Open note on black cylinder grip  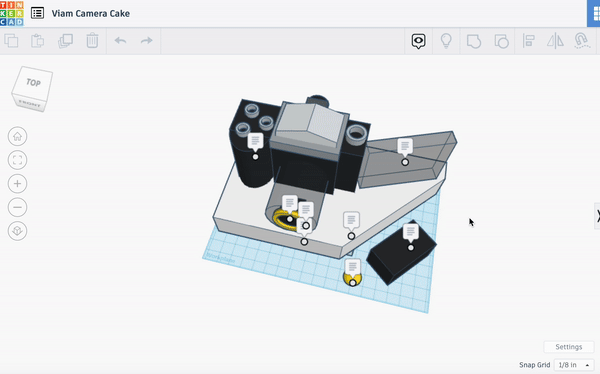(x=255, y=142)
